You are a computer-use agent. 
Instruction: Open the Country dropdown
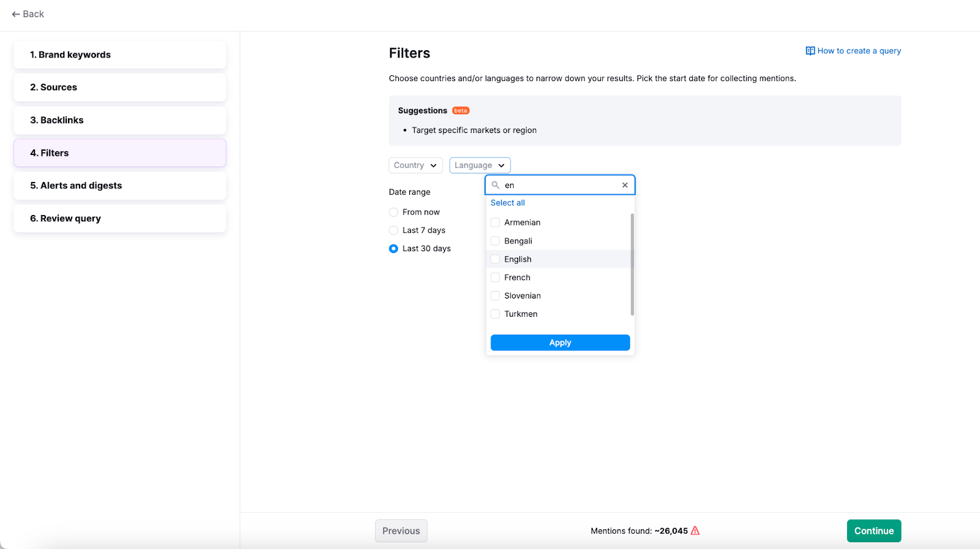[415, 165]
